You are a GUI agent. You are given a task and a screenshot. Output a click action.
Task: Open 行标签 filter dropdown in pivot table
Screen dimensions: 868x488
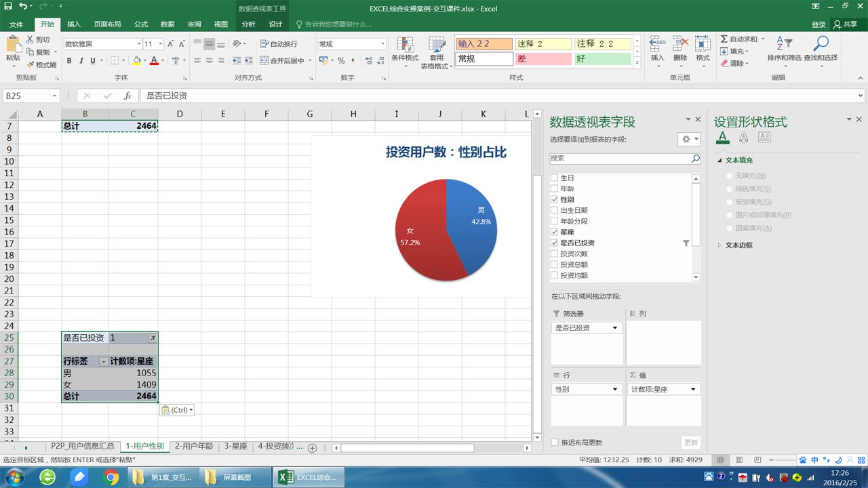(104, 362)
